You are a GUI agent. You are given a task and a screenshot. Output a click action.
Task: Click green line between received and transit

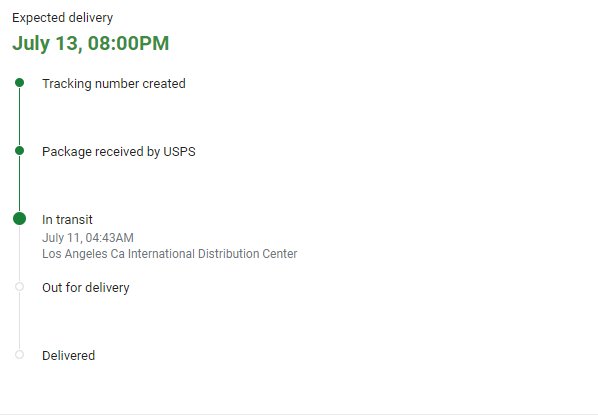(x=19, y=183)
